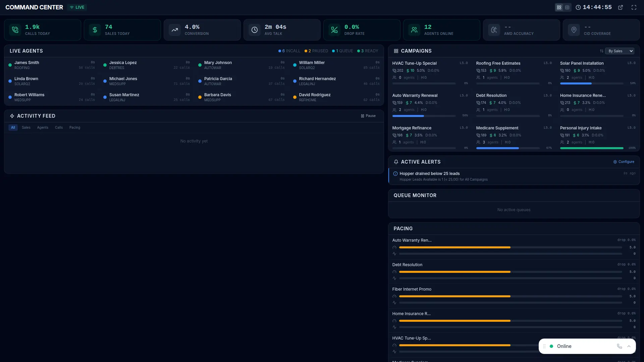
Task: Toggle the LIVE indicator badge
Action: (77, 7)
